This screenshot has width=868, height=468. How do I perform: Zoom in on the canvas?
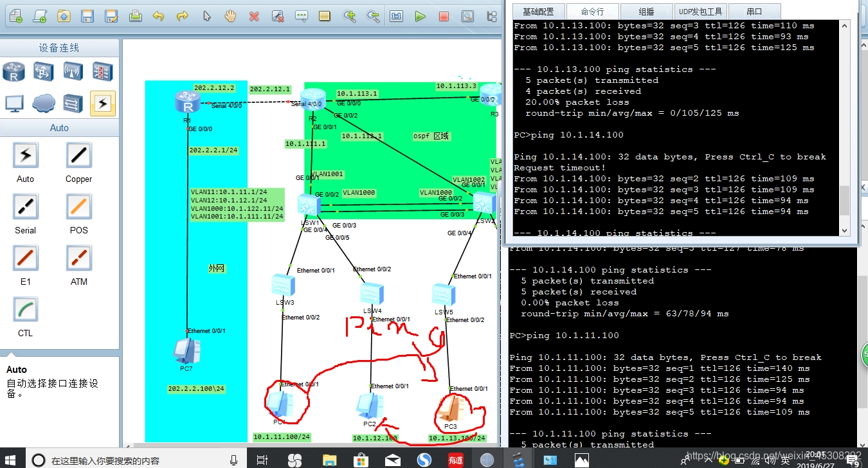pyautogui.click(x=349, y=16)
